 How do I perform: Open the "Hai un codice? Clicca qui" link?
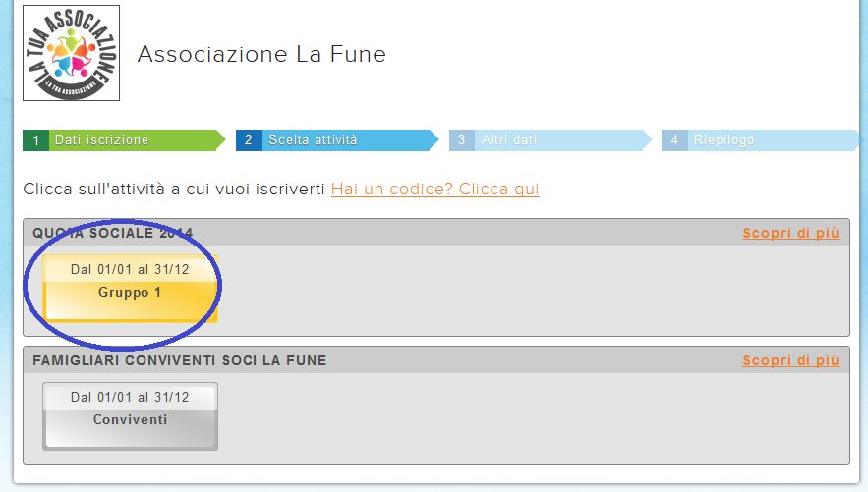[x=434, y=189]
